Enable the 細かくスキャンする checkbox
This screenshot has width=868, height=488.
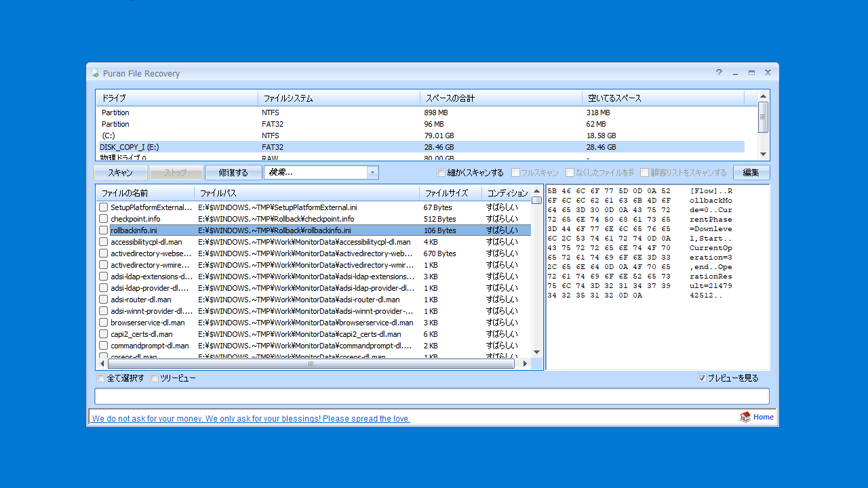pyautogui.click(x=441, y=172)
